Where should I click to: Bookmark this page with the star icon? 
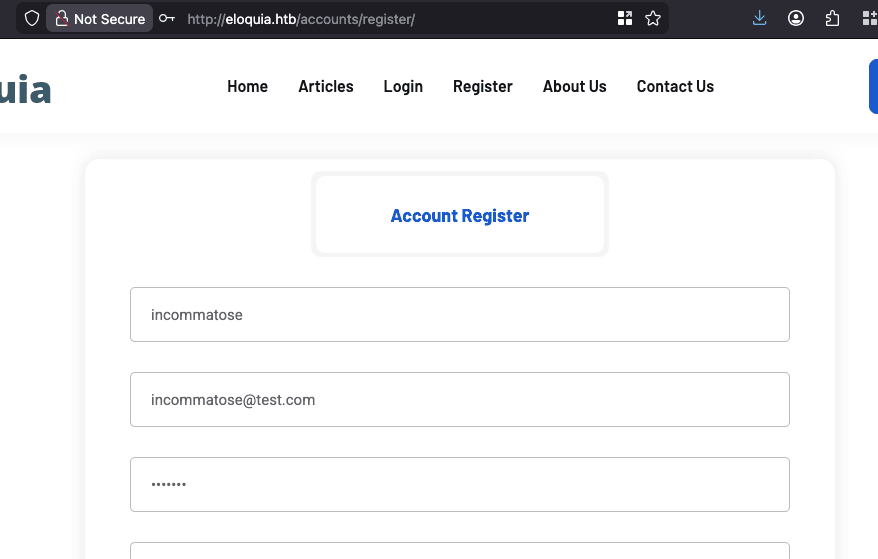click(x=653, y=18)
